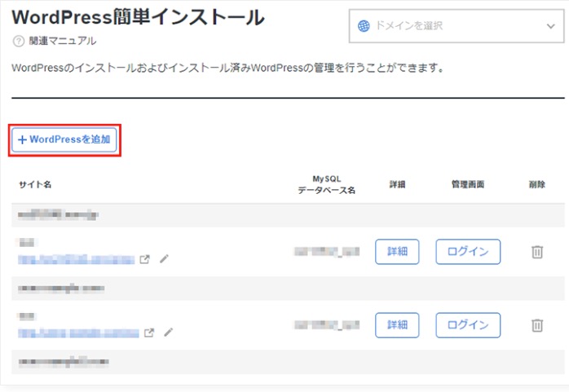Click the サイト名 column header
The image size is (569, 392).
(x=36, y=185)
